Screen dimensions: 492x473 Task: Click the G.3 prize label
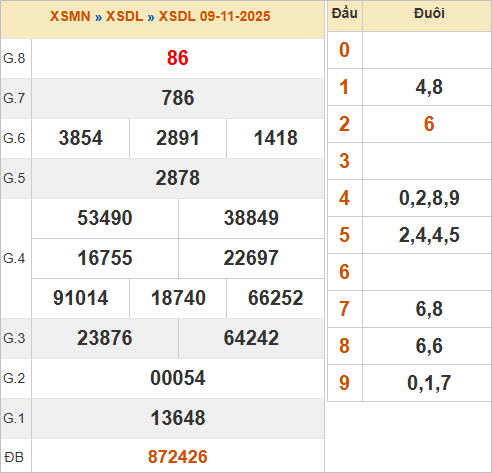coord(14,338)
